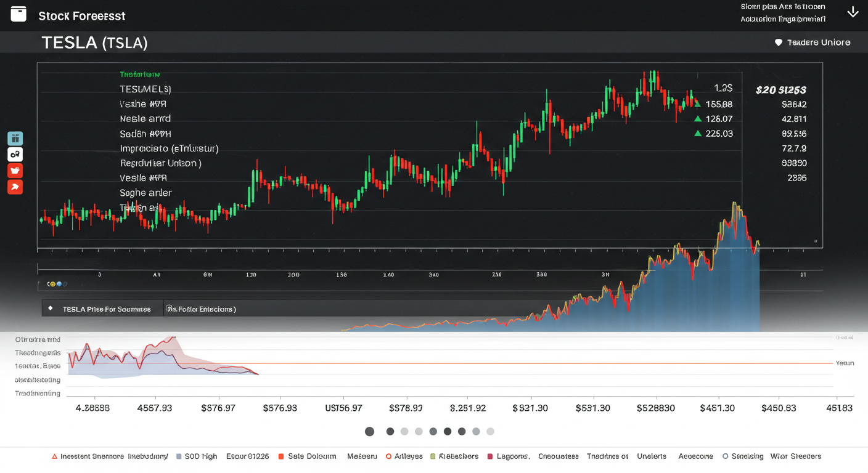
Task: Click the Tresdnngerits label in the lower chart
Action: pyautogui.click(x=38, y=353)
